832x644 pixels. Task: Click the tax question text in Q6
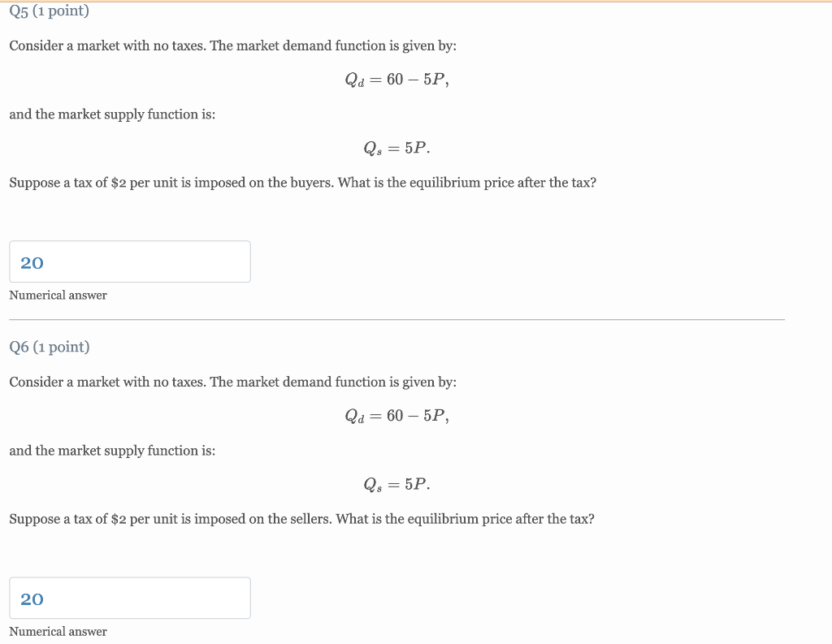(x=301, y=518)
